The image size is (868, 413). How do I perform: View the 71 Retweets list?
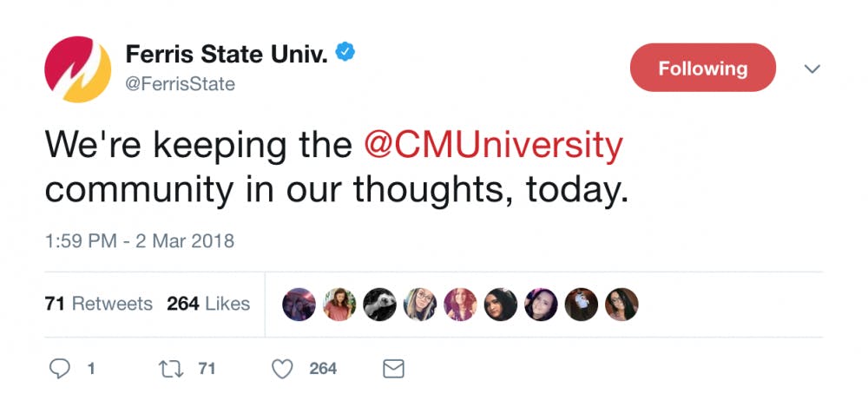click(98, 304)
